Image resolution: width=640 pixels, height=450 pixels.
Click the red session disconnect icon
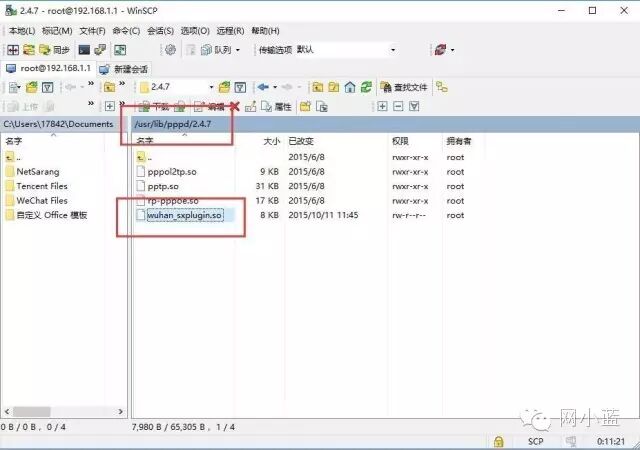(440, 50)
